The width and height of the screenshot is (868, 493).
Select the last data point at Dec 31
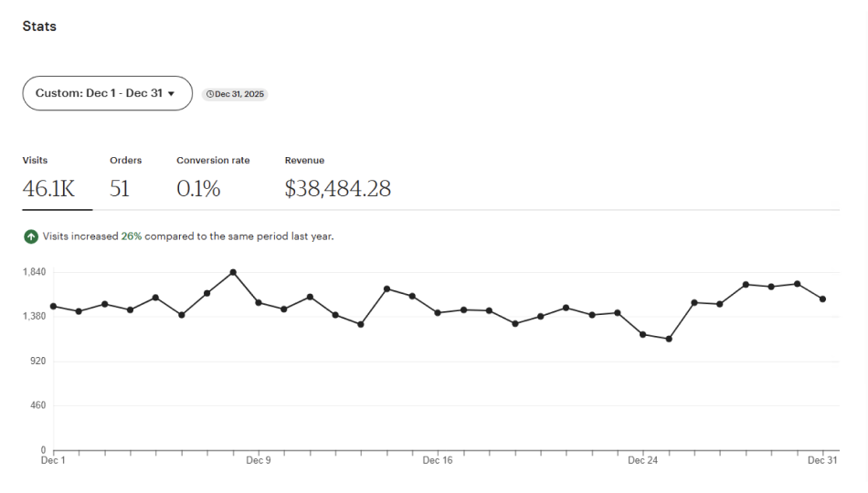pyautogui.click(x=823, y=299)
